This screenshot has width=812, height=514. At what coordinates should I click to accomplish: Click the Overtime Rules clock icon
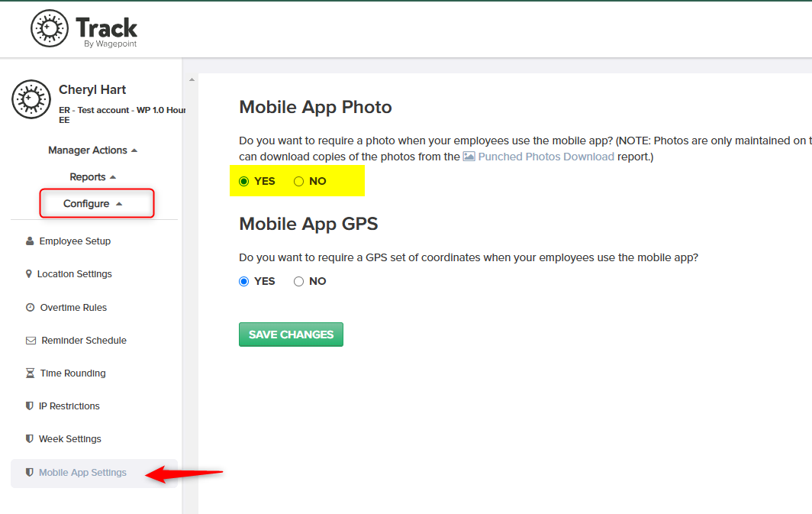(30, 307)
